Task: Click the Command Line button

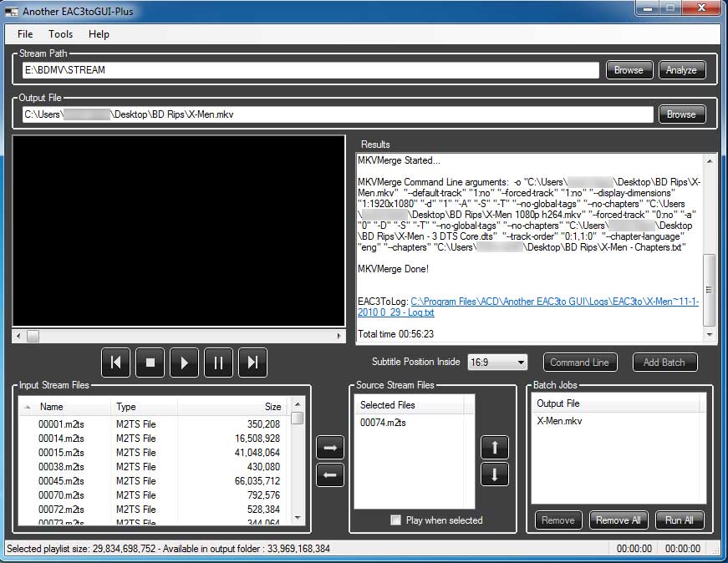Action: [x=580, y=363]
